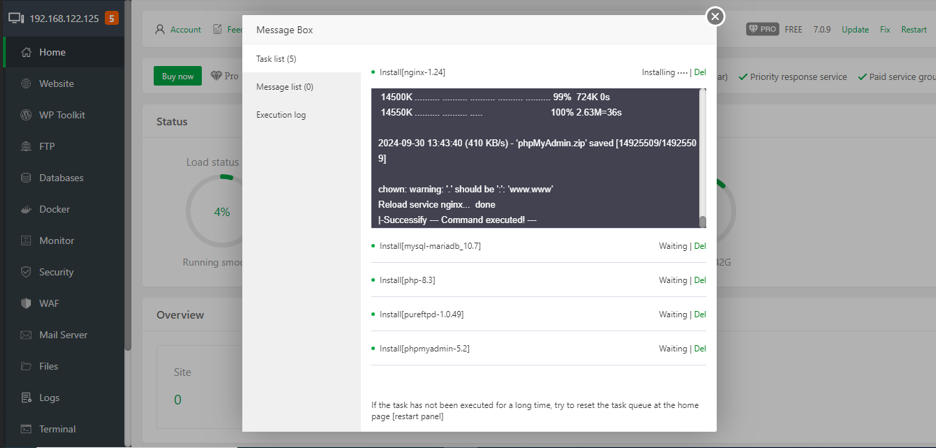This screenshot has width=936, height=448.
Task: Click the Security shield icon
Action: click(x=26, y=272)
